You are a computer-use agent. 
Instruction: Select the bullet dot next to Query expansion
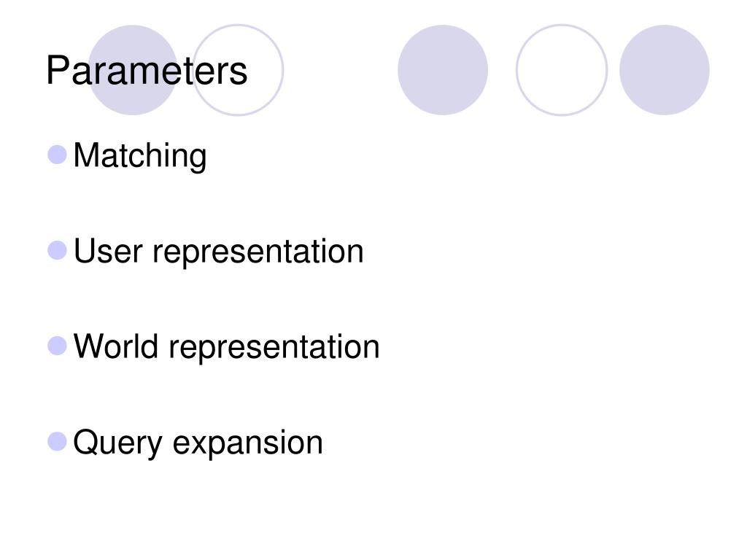(57, 441)
